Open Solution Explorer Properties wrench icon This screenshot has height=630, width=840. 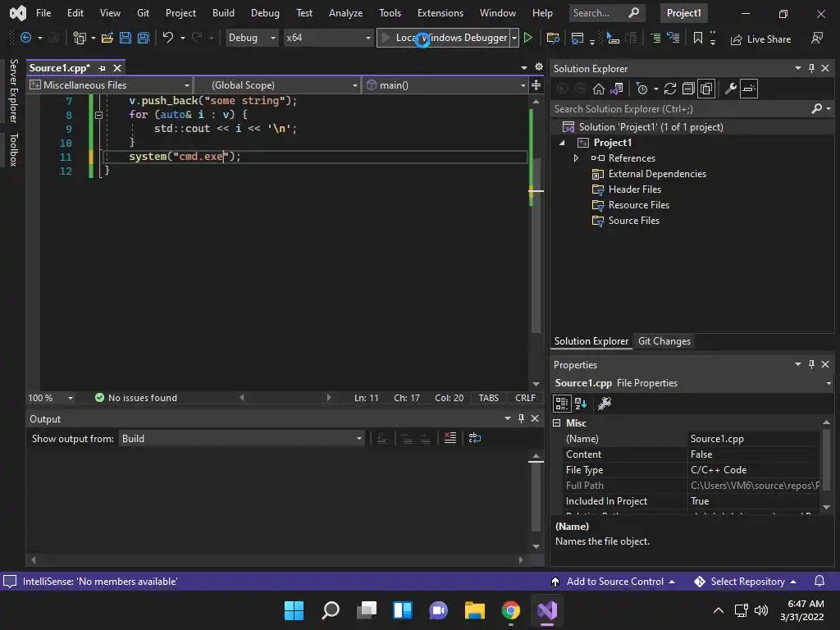[731, 89]
